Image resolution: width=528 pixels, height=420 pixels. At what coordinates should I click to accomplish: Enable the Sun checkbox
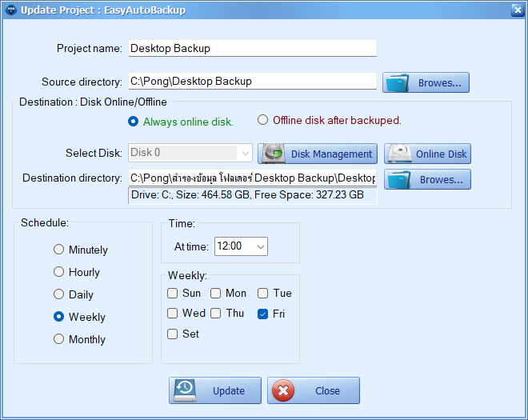click(173, 293)
